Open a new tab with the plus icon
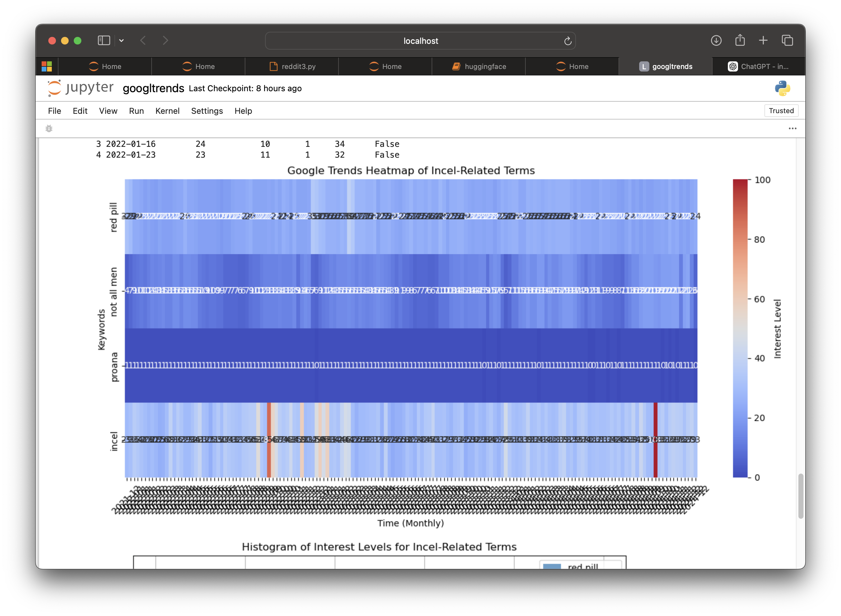Image resolution: width=841 pixels, height=616 pixels. click(x=763, y=41)
